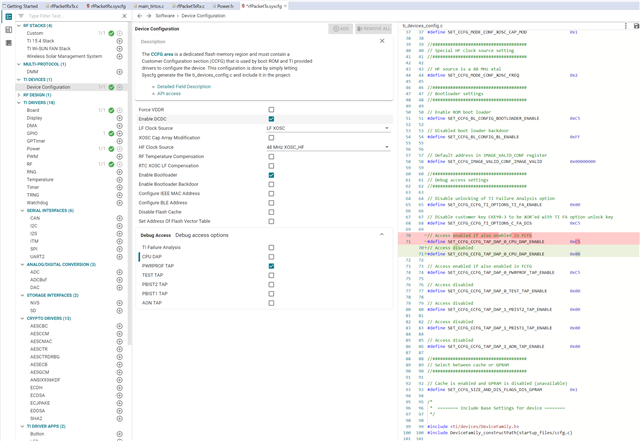Add a Watchdog driver instance

pyautogui.click(x=120, y=203)
